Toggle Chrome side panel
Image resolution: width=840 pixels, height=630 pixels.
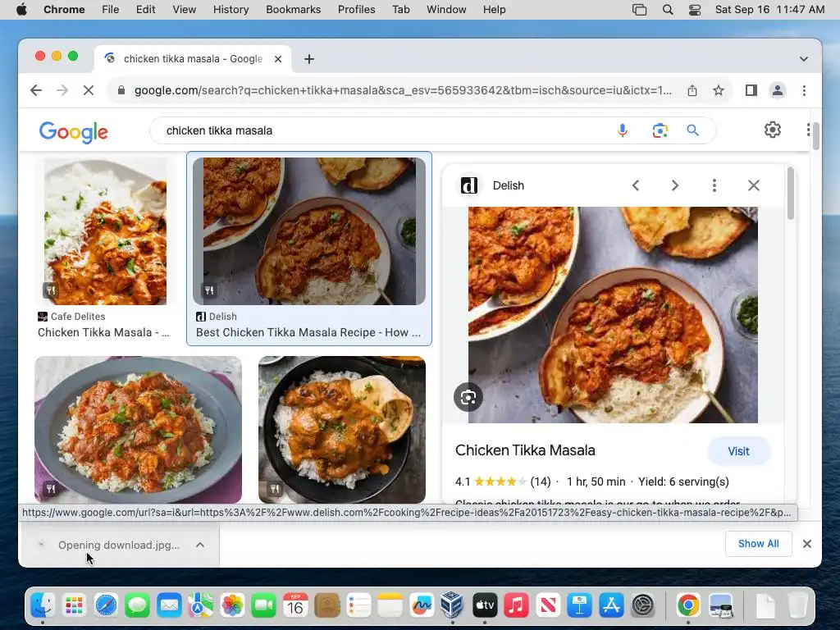pyautogui.click(x=751, y=90)
